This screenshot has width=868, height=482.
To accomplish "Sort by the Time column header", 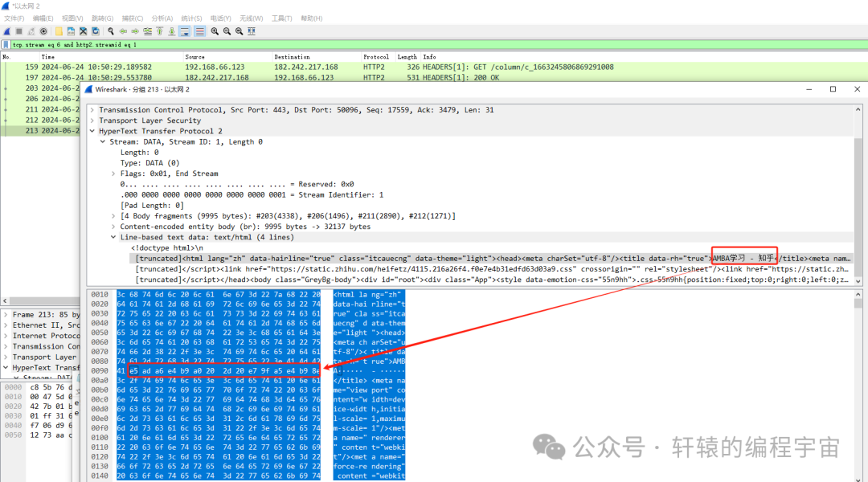I will (48, 57).
